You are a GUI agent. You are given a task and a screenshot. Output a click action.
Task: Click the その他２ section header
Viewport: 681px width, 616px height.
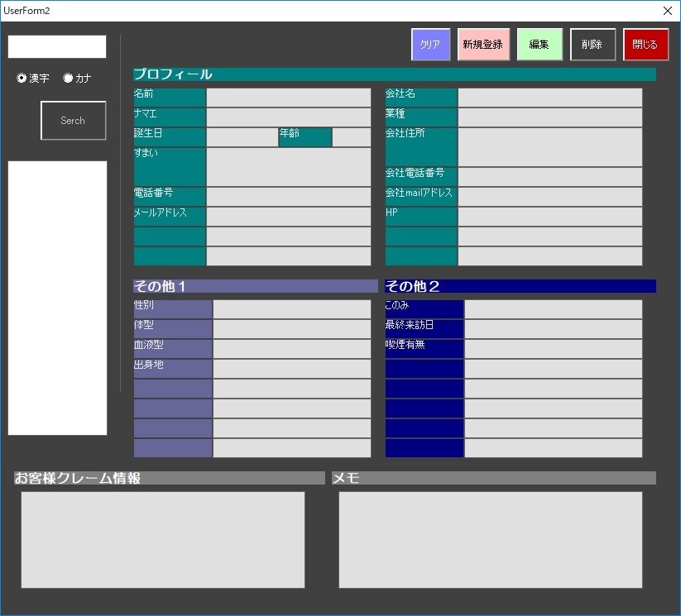click(520, 286)
